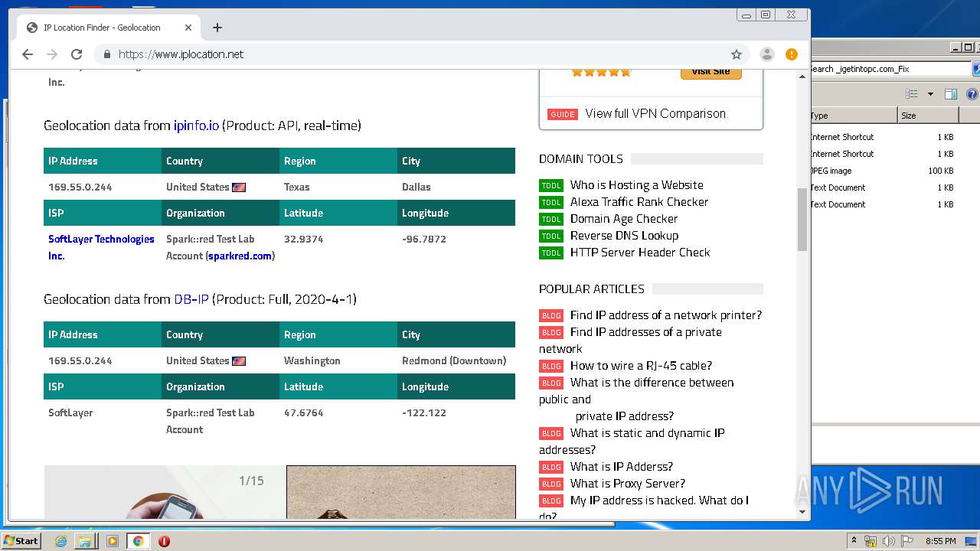Go forward in Chrome

(x=52, y=54)
